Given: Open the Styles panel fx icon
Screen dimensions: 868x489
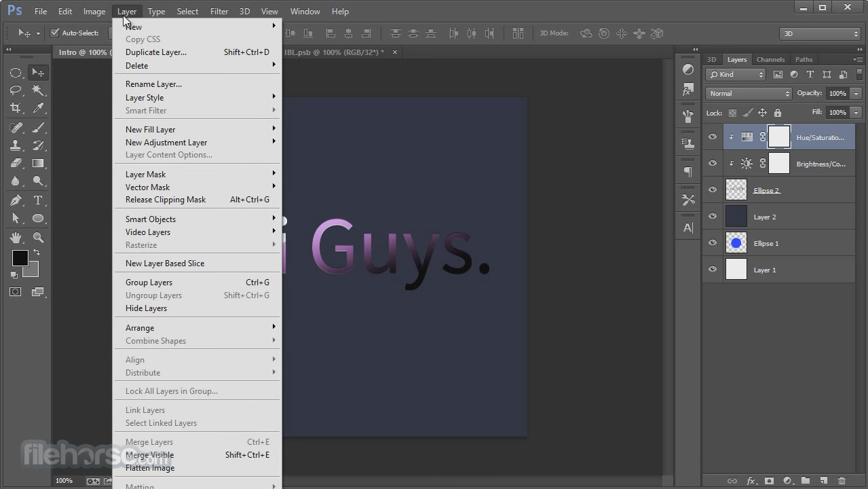Looking at the screenshot, I should coord(688,90).
